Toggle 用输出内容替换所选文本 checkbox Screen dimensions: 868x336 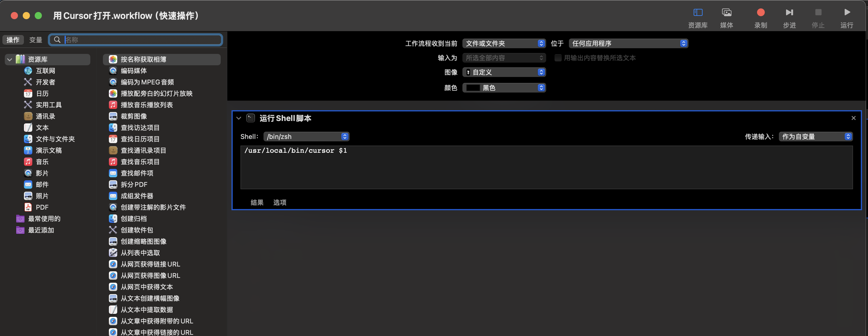point(558,58)
